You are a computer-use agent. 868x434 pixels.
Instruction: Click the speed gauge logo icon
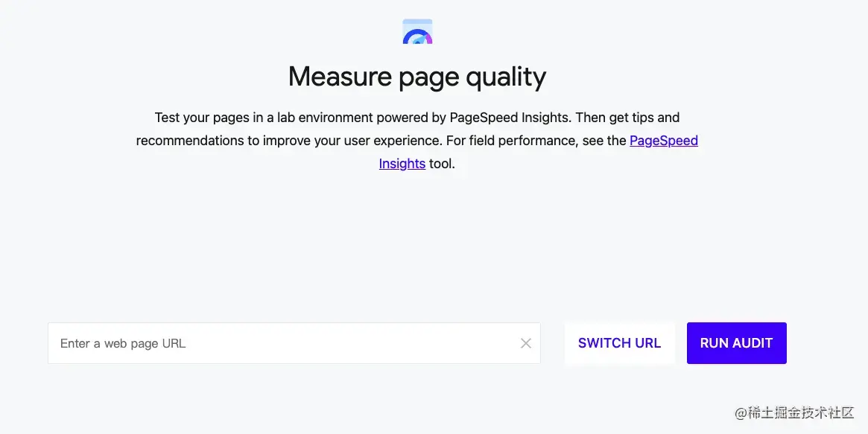(x=417, y=31)
